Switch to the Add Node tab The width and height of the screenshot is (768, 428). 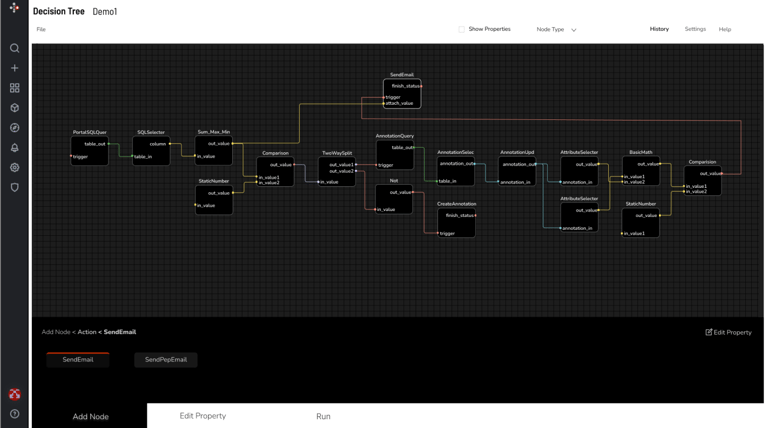[x=91, y=416]
